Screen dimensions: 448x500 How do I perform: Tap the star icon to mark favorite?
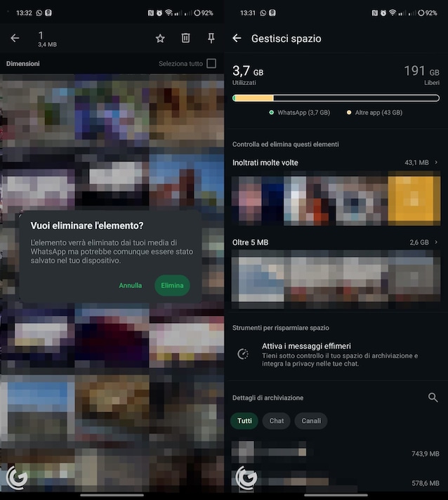tap(160, 39)
